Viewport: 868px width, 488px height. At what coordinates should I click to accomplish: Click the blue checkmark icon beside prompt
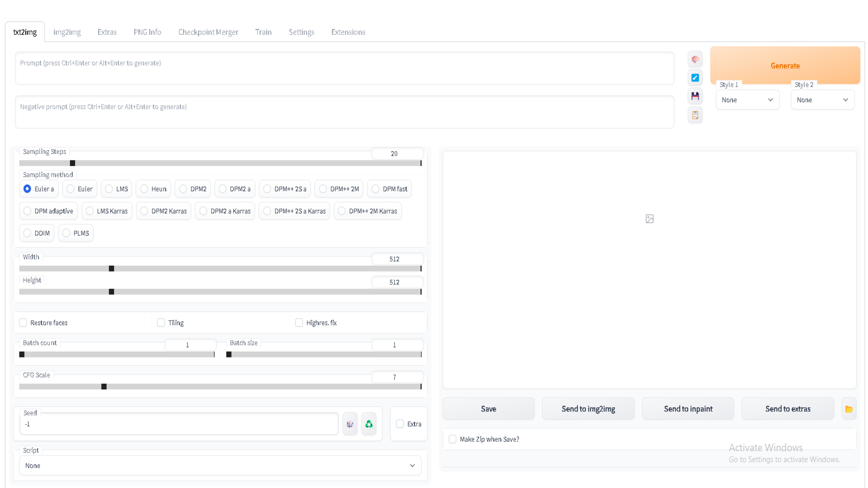(x=695, y=78)
